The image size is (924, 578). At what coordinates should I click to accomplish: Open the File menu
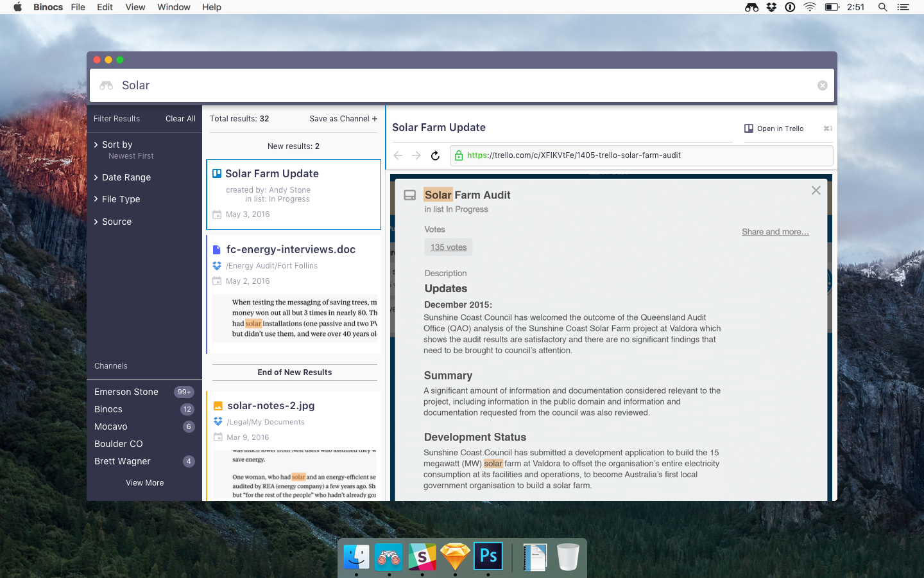pos(78,7)
